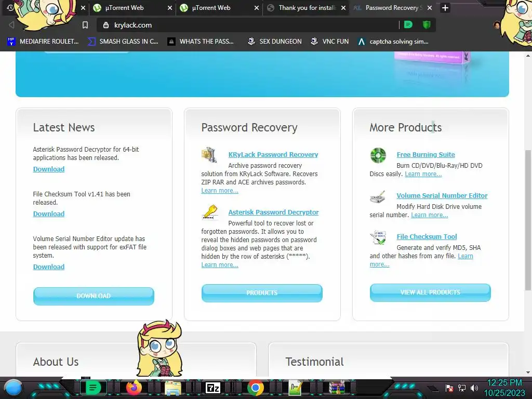532x399 pixels.
Task: Open the profile avatar icon
Action: pos(497,25)
